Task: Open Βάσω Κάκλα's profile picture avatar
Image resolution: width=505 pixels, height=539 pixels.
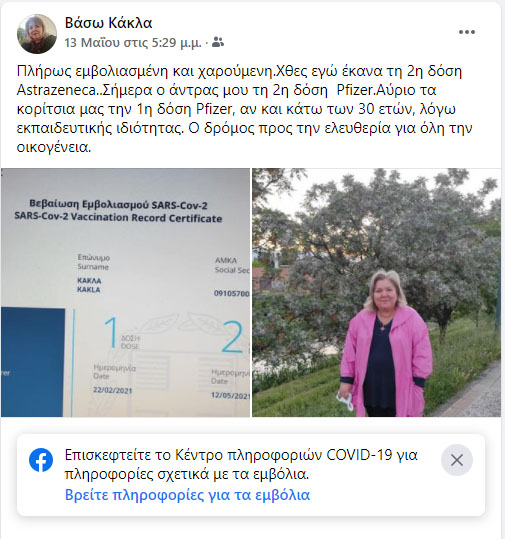Action: pyautogui.click(x=37, y=34)
